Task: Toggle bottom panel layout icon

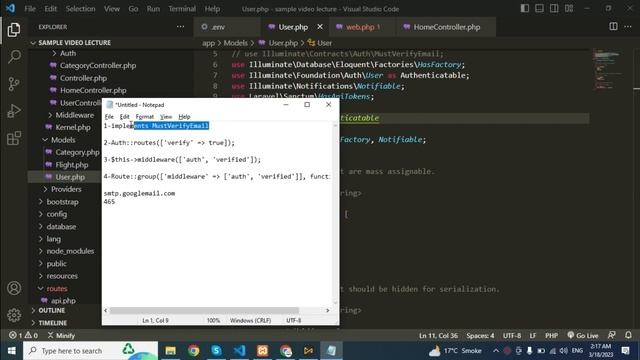Action: (x=539, y=9)
